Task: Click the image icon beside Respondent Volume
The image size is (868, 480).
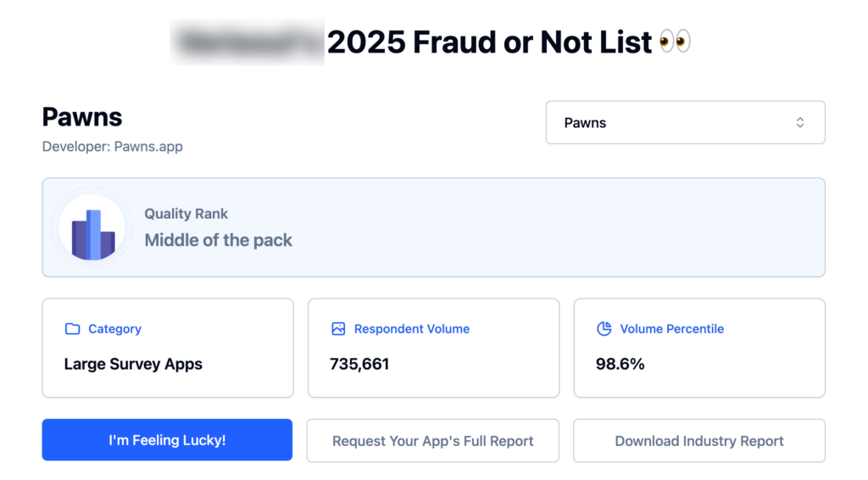Action: (338, 329)
